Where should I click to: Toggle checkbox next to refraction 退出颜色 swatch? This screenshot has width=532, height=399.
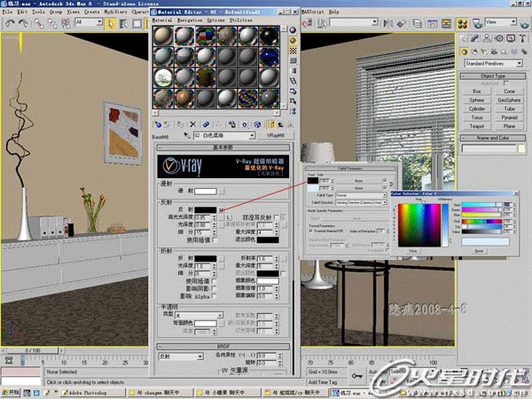tap(283, 273)
